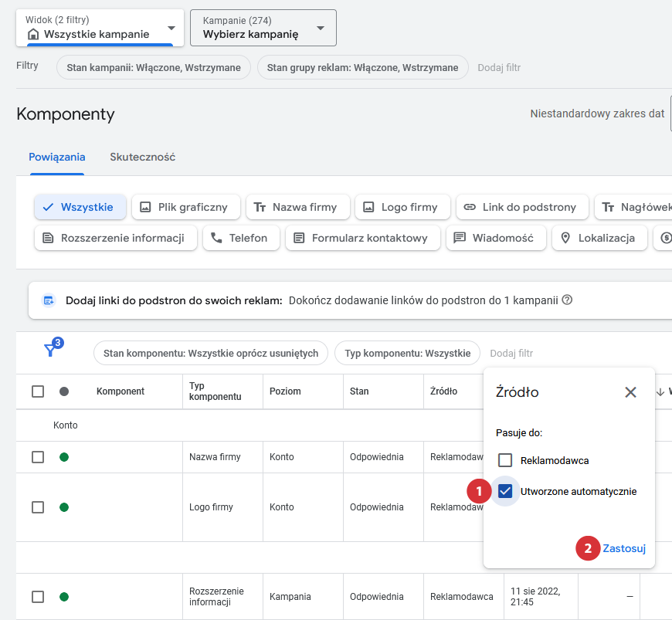
Task: Click the sort arrow column header
Action: 660,391
